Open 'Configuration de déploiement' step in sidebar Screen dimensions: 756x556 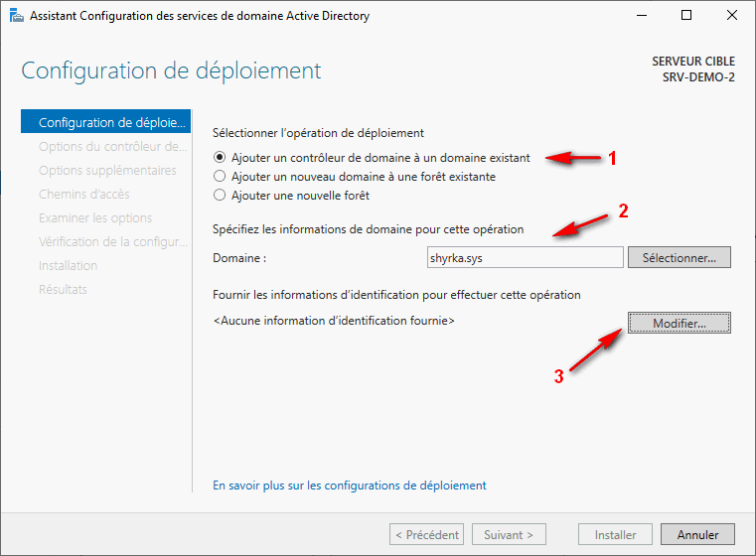click(111, 123)
